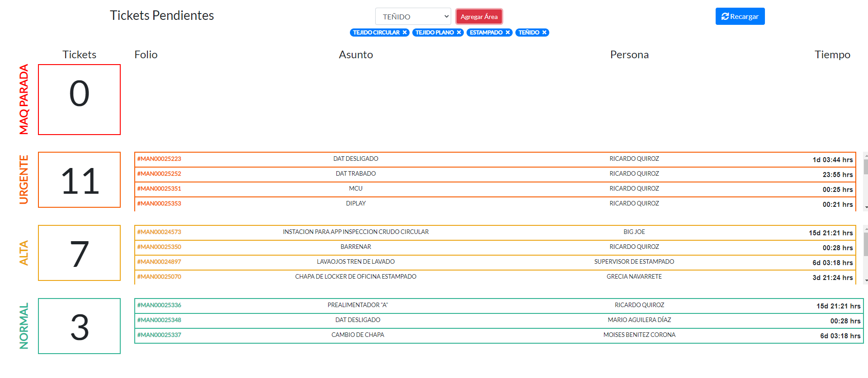Open the CAMBIO DE CHAPA folio #MAN00025337

[159, 335]
